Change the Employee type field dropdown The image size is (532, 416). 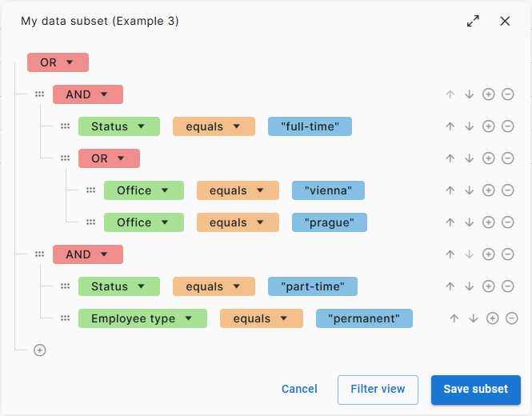pyautogui.click(x=142, y=318)
